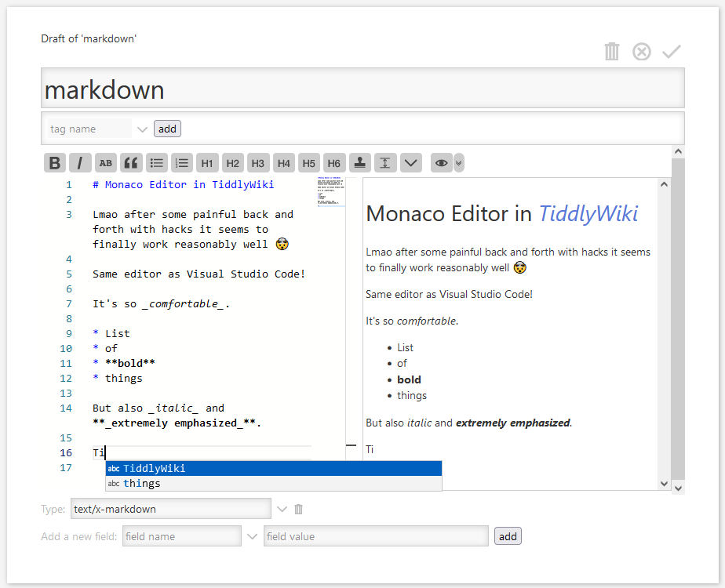Click the add tag button

coord(167,129)
